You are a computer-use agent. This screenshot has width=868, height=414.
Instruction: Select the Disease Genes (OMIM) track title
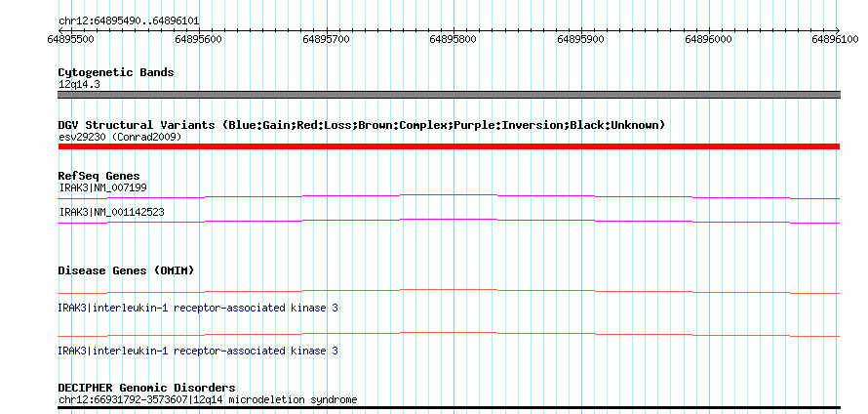click(x=126, y=270)
